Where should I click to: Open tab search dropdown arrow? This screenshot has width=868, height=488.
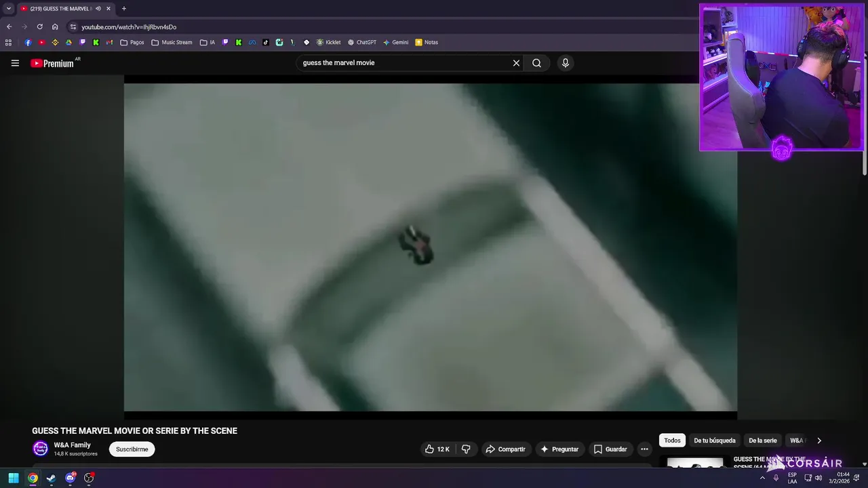(x=8, y=9)
